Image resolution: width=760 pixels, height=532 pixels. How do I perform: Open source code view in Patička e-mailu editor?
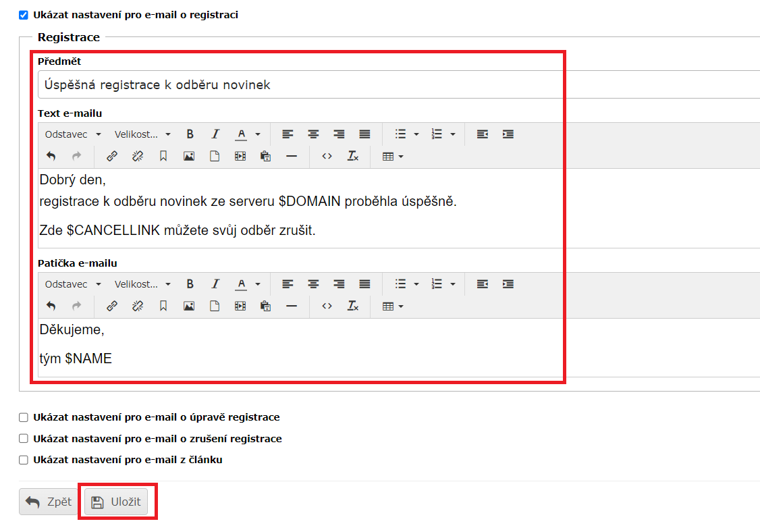coord(327,307)
